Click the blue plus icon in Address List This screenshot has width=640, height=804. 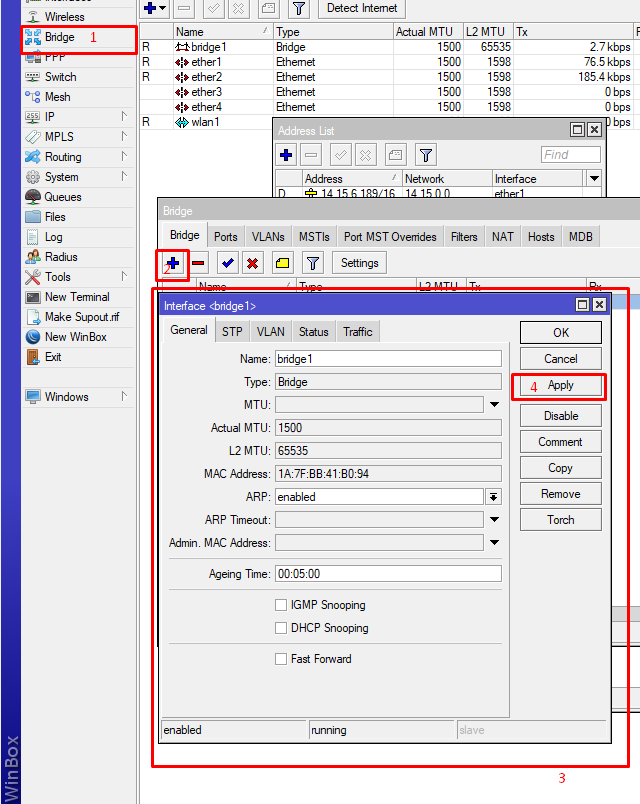tap(287, 155)
